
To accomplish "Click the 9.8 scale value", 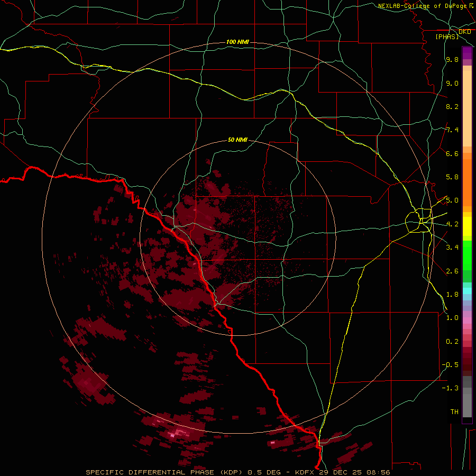I will 452,59.
